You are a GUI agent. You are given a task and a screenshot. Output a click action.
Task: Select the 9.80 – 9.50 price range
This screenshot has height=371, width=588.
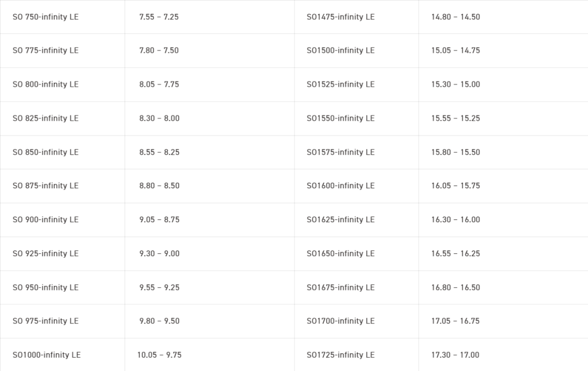[159, 321]
